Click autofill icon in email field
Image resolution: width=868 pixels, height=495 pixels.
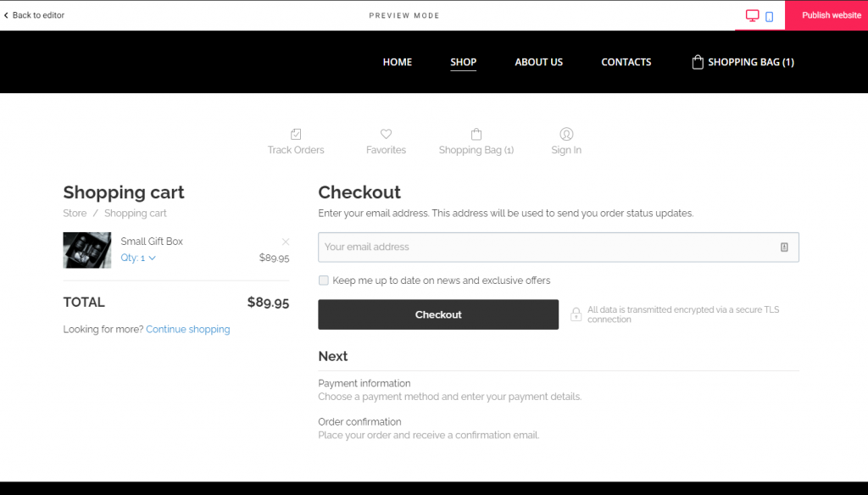(x=784, y=247)
